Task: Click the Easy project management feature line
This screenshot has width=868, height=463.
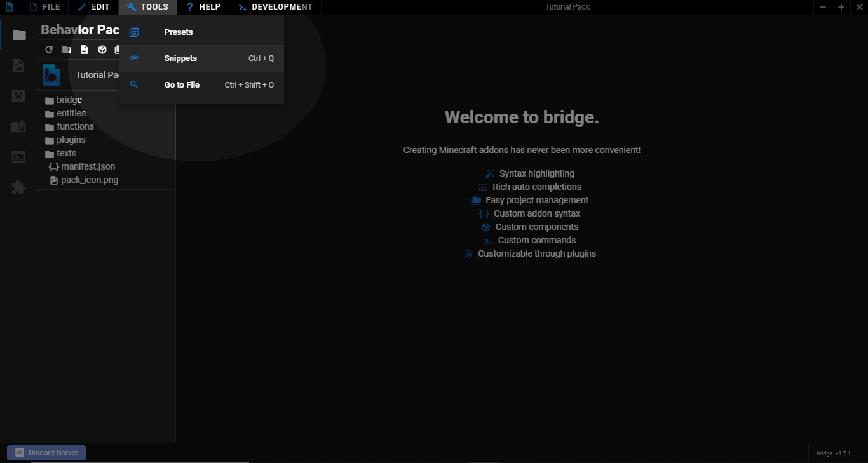Action: click(529, 200)
